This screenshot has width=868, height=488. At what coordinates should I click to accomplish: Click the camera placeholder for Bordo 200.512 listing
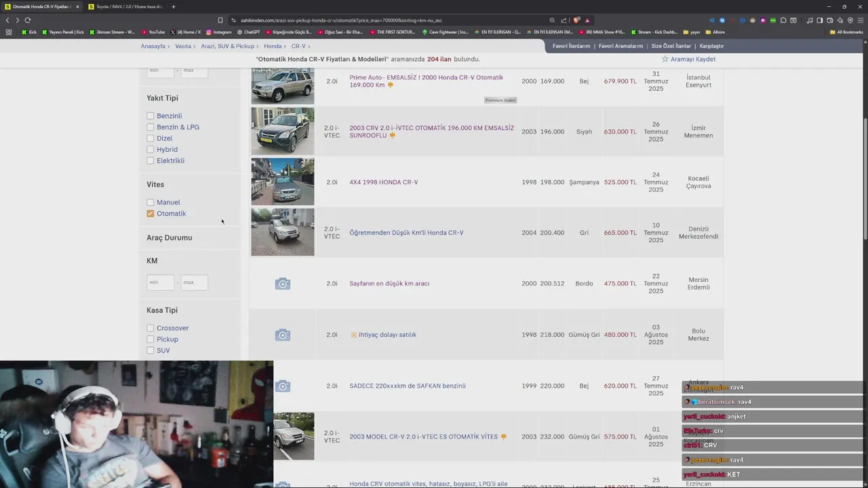(x=283, y=283)
